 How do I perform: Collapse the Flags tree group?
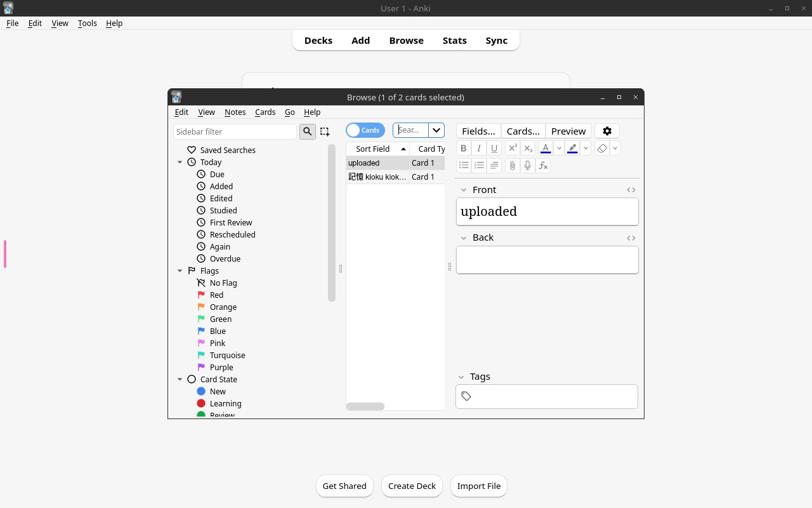point(180,271)
